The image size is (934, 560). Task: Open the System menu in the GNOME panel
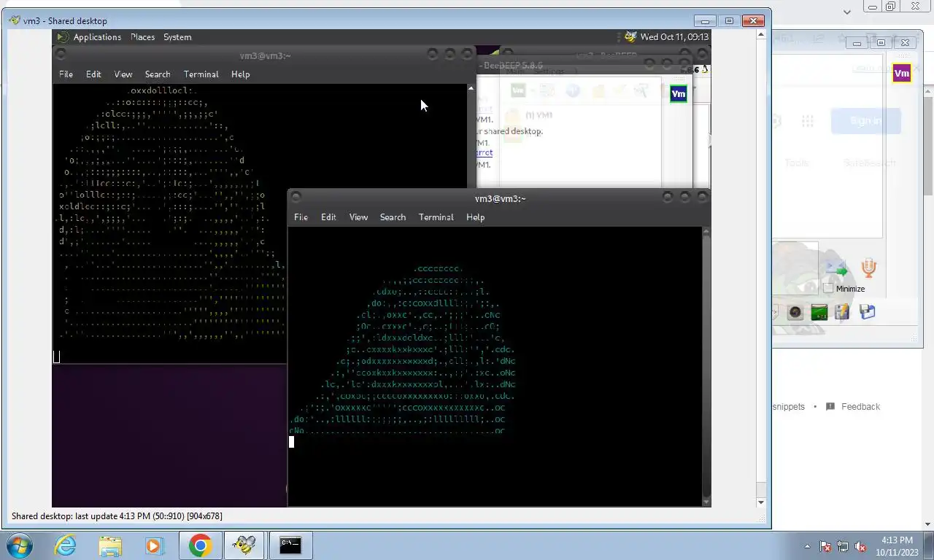coord(177,37)
